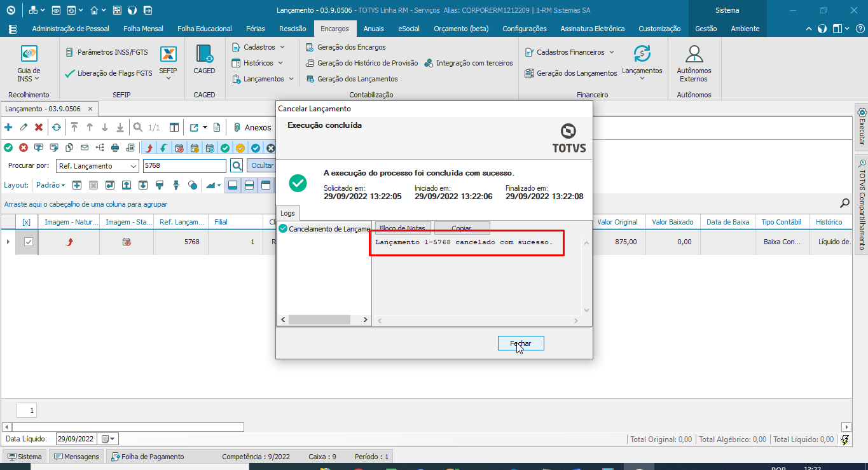Image resolution: width=868 pixels, height=470 pixels.
Task: Switch to the Configurações ribbon tab
Action: (525, 29)
